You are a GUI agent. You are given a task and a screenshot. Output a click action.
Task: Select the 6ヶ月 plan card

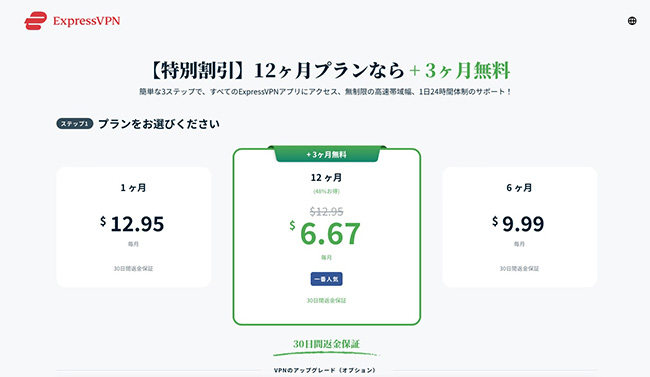coord(519,227)
